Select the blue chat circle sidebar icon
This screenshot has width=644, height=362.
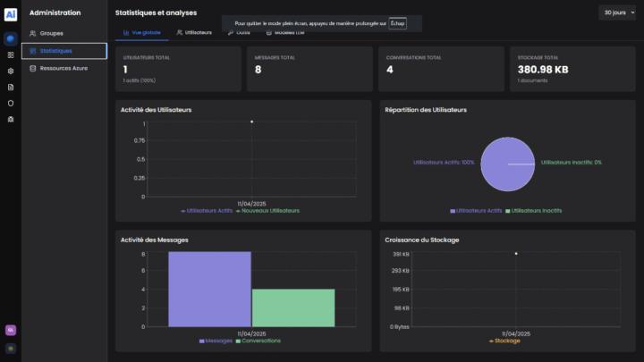(11, 39)
